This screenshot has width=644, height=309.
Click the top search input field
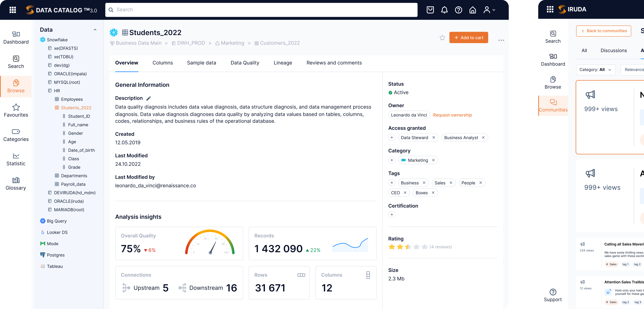pos(261,10)
